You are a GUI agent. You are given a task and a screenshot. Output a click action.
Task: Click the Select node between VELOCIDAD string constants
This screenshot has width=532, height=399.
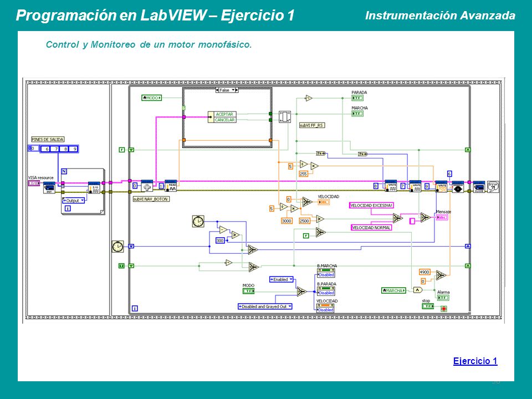398,217
